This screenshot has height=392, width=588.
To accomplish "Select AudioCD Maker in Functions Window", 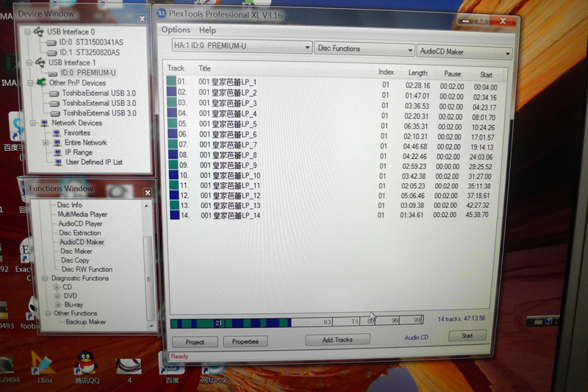I will click(82, 242).
